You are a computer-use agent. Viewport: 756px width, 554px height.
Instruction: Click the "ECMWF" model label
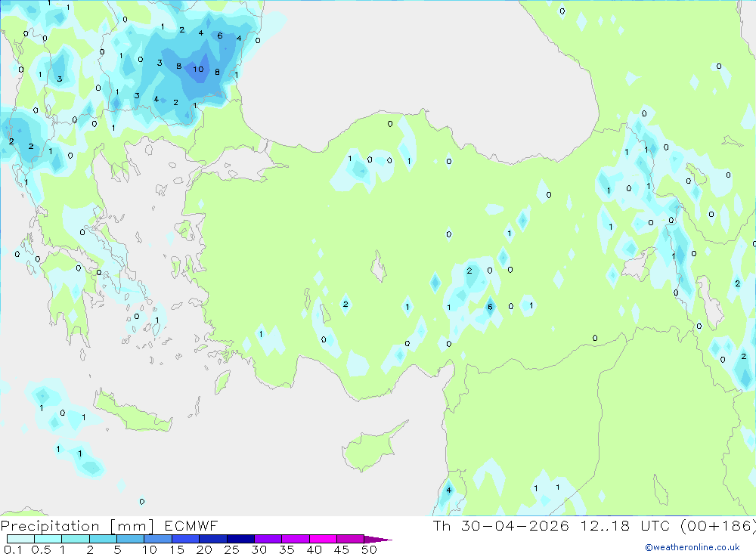coord(191,525)
